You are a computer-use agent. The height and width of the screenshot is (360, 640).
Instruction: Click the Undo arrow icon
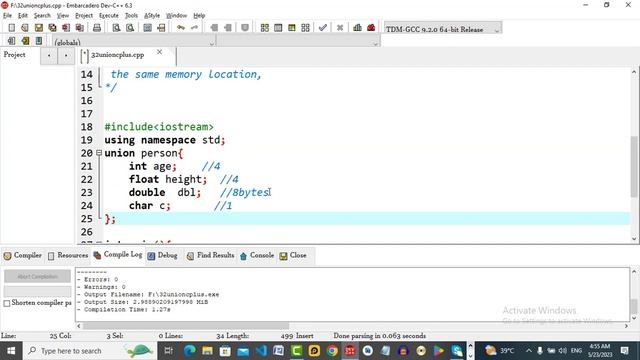(x=181, y=28)
